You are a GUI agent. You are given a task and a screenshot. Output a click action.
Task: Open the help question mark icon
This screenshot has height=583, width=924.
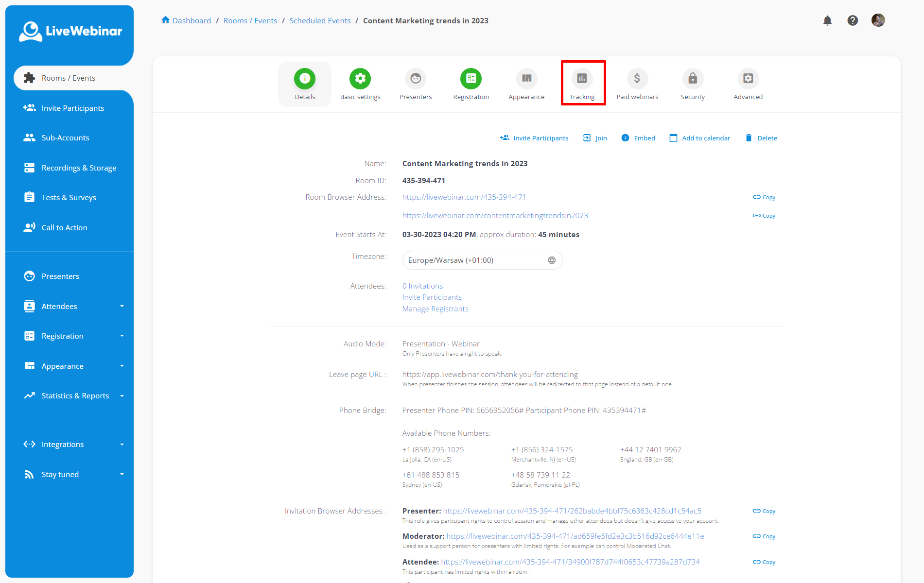pyautogui.click(x=853, y=20)
